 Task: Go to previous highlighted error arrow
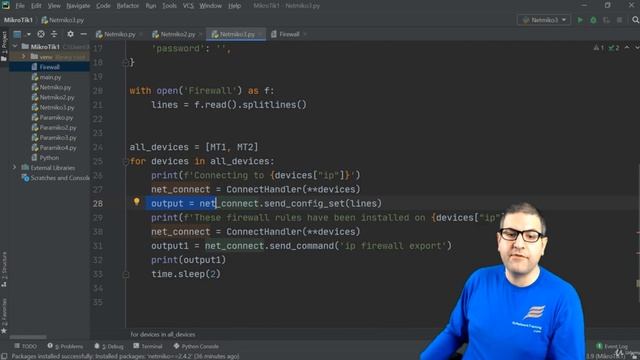pos(627,48)
